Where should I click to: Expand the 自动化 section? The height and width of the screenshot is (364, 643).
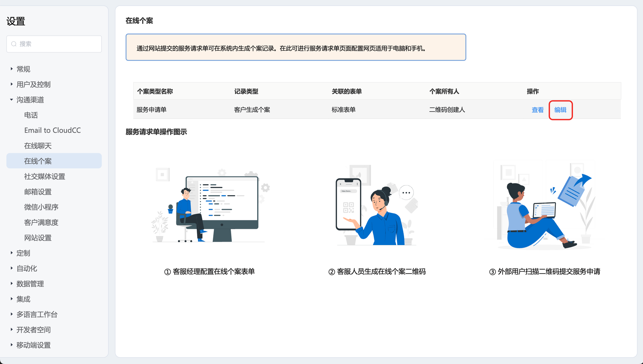27,268
